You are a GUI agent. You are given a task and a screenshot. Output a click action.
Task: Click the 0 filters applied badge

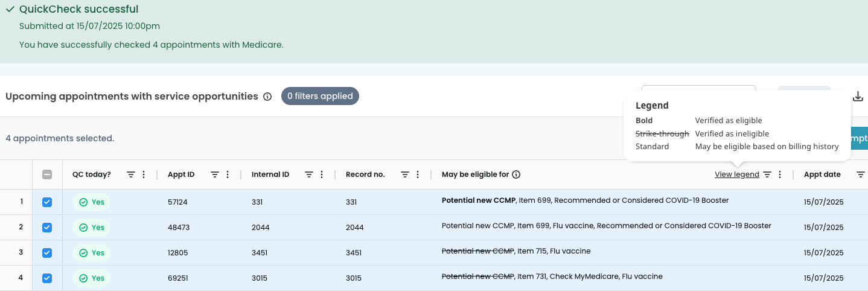pyautogui.click(x=320, y=96)
